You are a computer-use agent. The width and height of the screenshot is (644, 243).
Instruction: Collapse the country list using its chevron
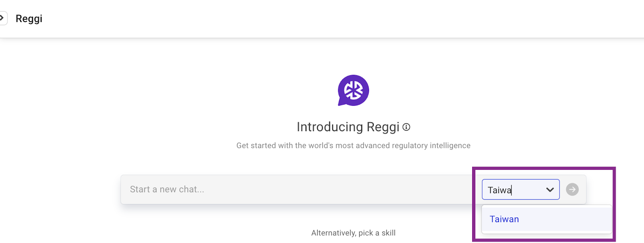550,190
